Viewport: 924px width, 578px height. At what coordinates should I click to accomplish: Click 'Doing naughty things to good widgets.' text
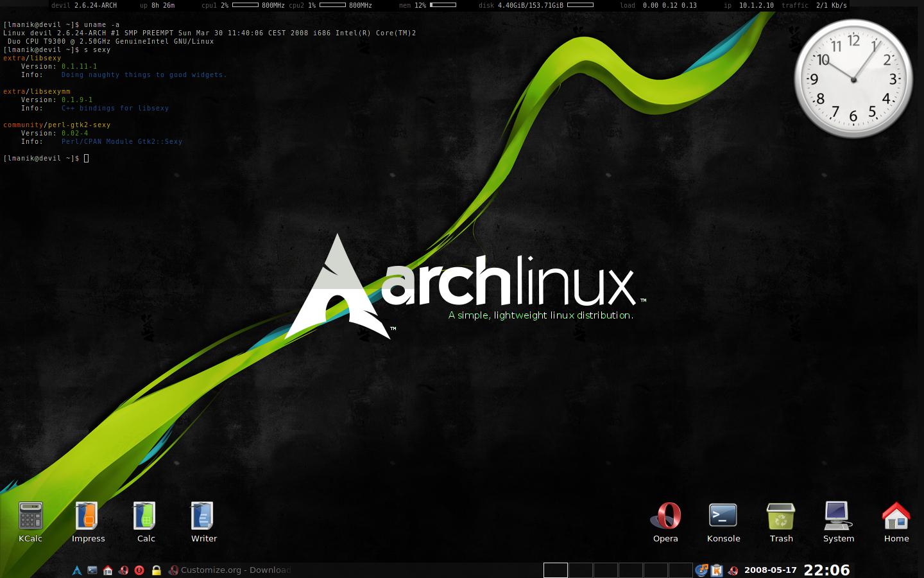click(144, 74)
